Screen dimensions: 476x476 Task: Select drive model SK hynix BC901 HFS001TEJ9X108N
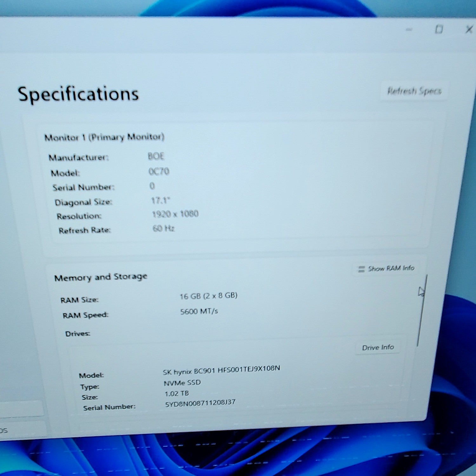coord(221,370)
